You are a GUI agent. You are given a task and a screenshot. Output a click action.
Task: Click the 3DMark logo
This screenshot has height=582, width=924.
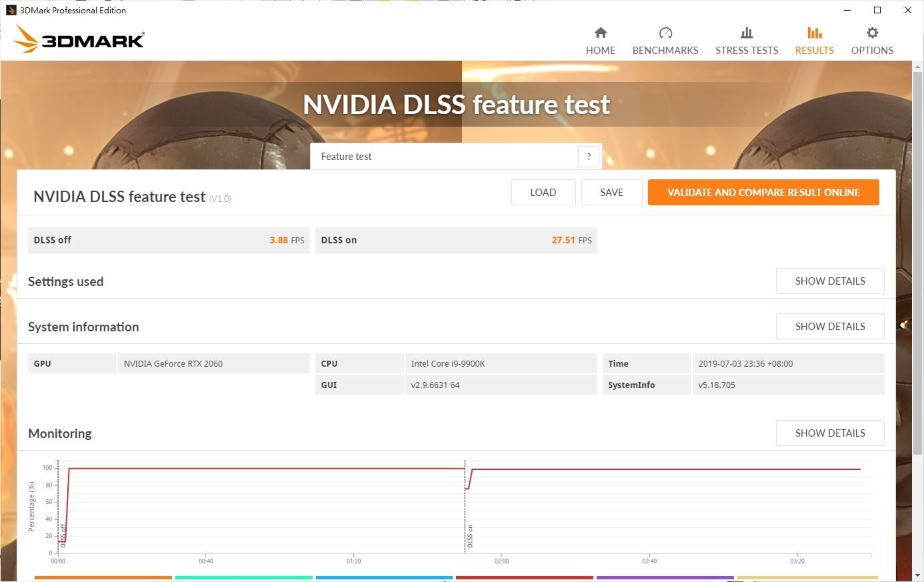(79, 39)
